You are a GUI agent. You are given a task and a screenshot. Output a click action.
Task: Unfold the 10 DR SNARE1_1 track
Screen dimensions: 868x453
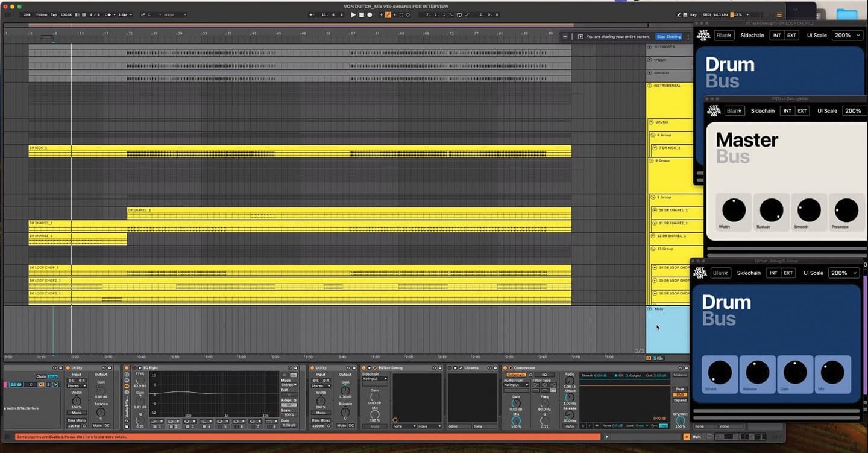click(x=655, y=210)
